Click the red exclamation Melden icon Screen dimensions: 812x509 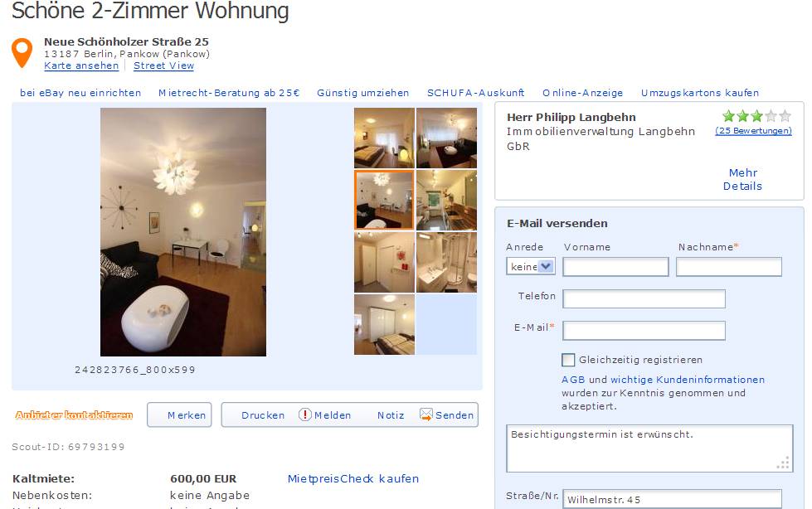tap(305, 414)
